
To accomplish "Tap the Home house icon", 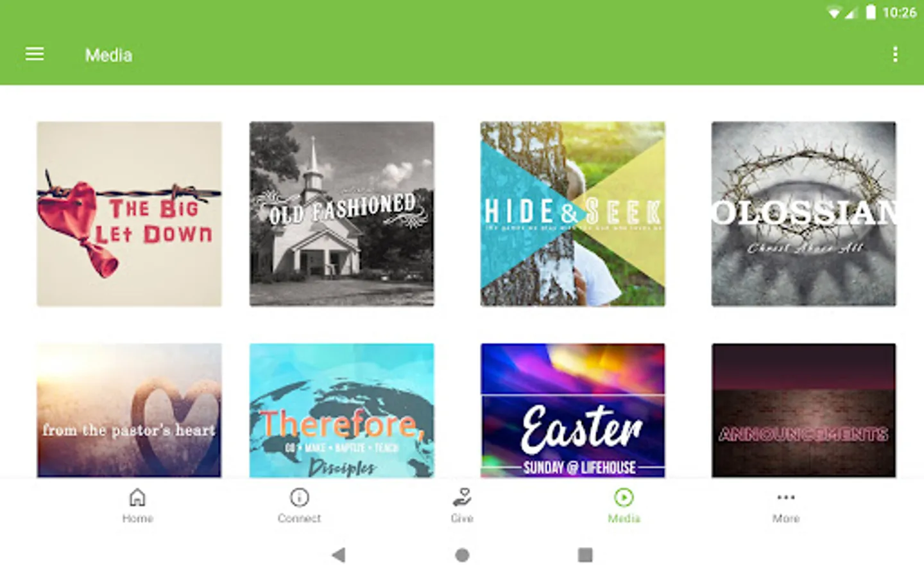I will pos(137,498).
